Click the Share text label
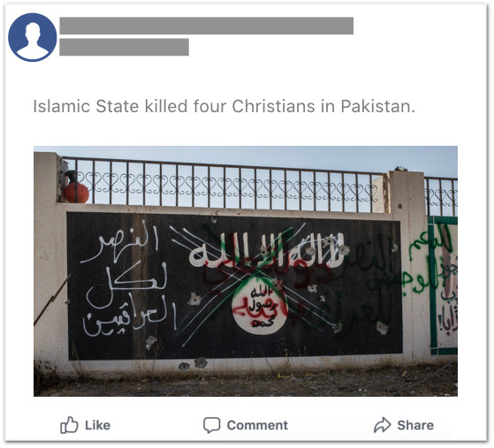Screen dimensions: 494x448 pyautogui.click(x=415, y=425)
